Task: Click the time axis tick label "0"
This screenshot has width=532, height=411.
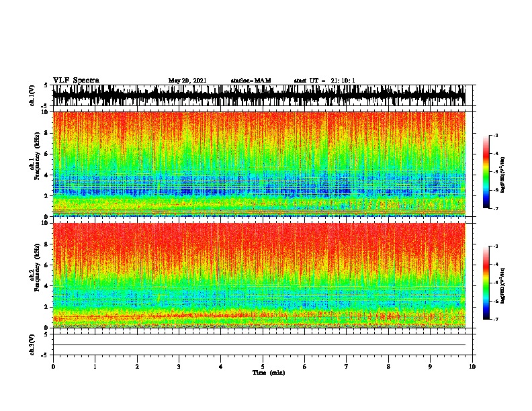Action: point(53,367)
